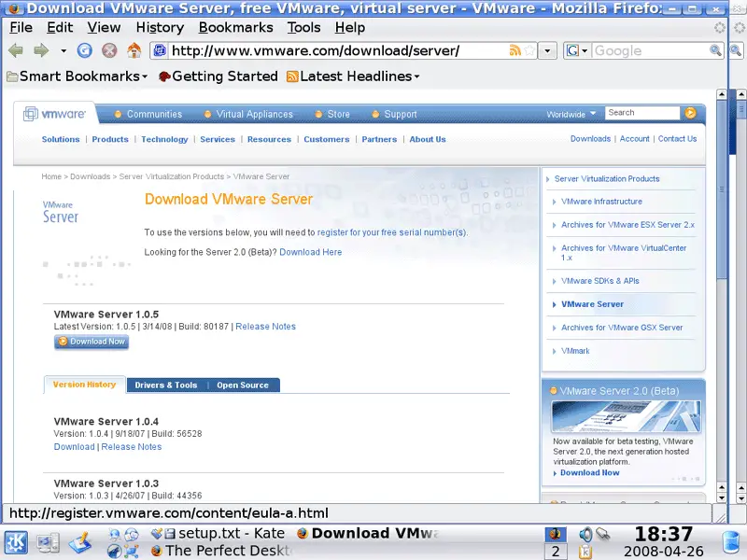Open the History menu

(160, 28)
